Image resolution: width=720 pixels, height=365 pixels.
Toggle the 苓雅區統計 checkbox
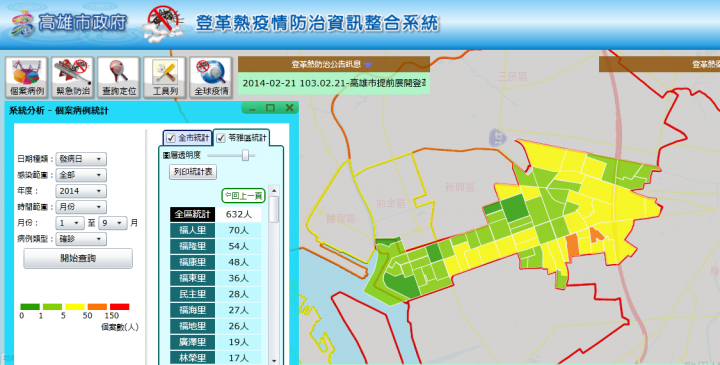point(221,138)
